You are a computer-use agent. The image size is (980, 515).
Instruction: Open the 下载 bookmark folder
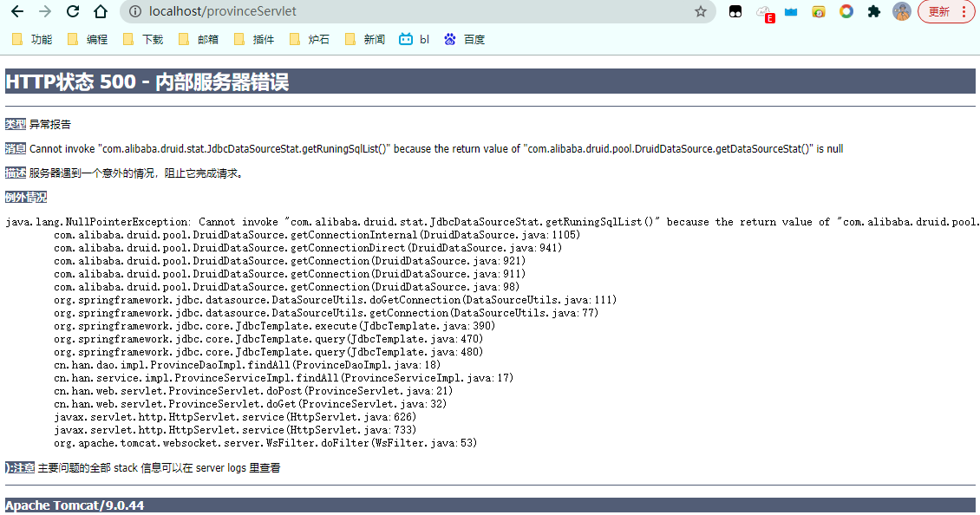143,39
